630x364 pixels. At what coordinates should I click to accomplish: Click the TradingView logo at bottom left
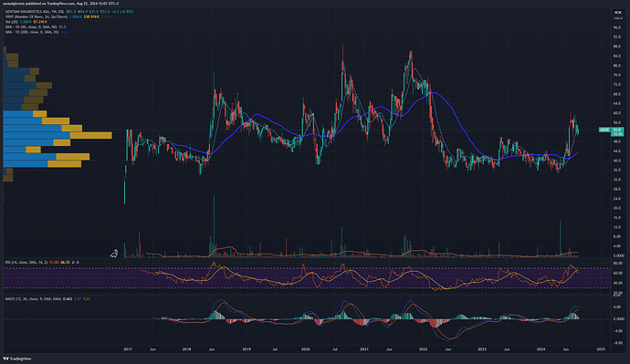tap(16, 359)
